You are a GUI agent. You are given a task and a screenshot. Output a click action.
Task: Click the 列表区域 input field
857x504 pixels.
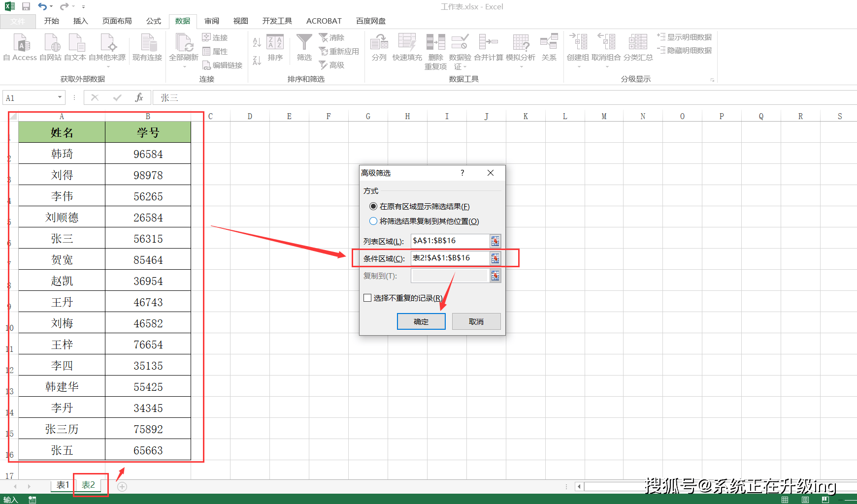[x=449, y=241]
